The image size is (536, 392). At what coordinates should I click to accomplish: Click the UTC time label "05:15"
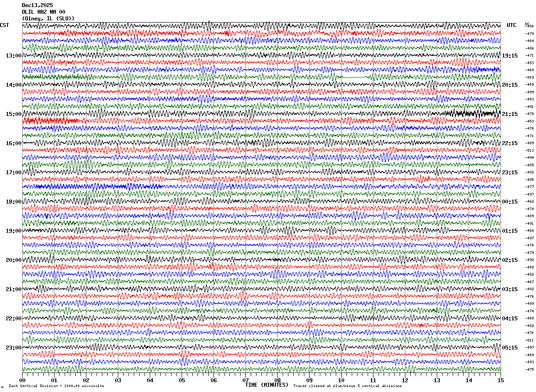tap(510, 348)
